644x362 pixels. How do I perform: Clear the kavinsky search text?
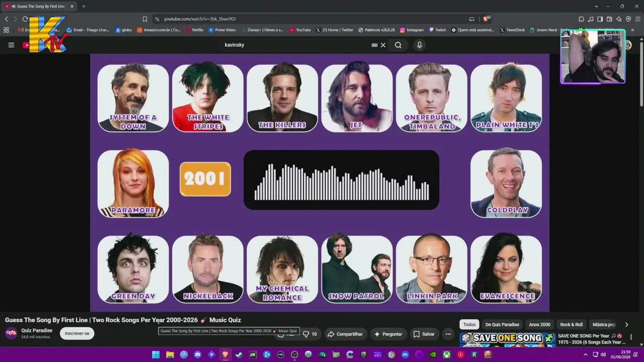point(383,45)
